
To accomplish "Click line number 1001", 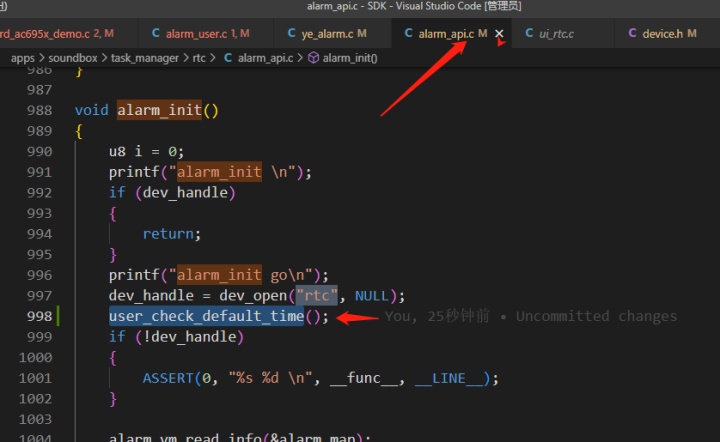I will [x=35, y=378].
